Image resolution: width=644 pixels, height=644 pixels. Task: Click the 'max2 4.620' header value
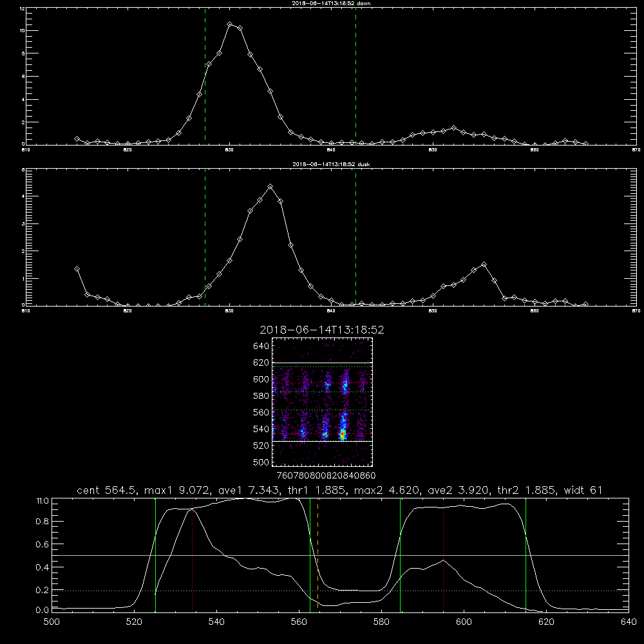coord(388,490)
